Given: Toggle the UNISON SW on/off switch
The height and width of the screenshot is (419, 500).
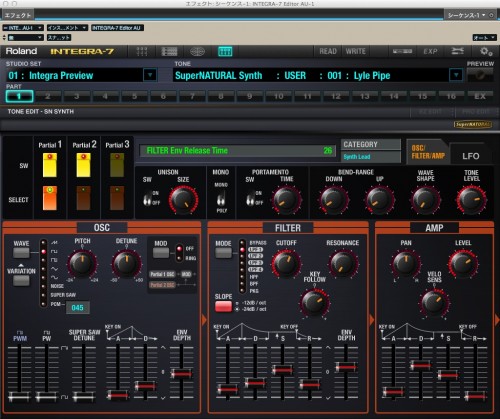Looking at the screenshot, I should pos(147,199).
